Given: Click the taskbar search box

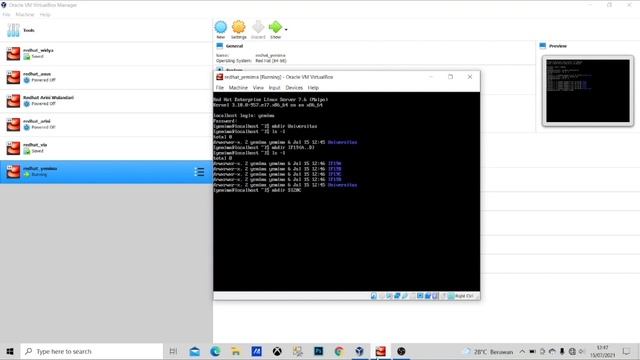Looking at the screenshot, I should [x=91, y=351].
